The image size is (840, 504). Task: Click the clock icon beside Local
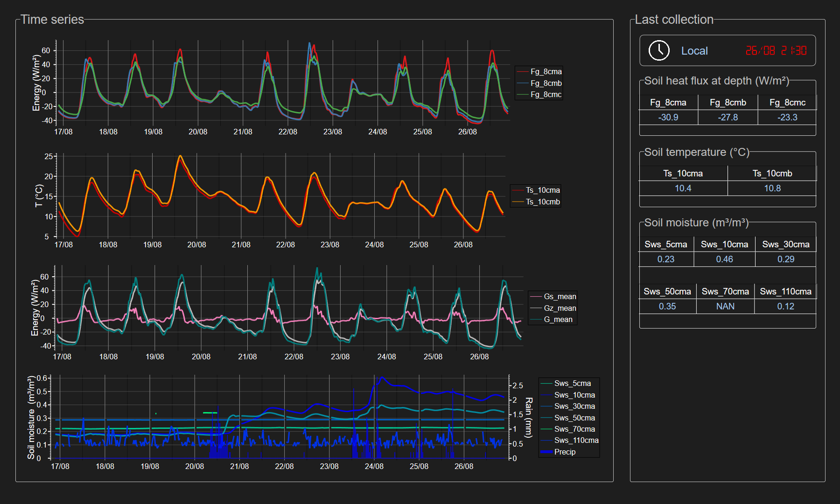coord(659,50)
